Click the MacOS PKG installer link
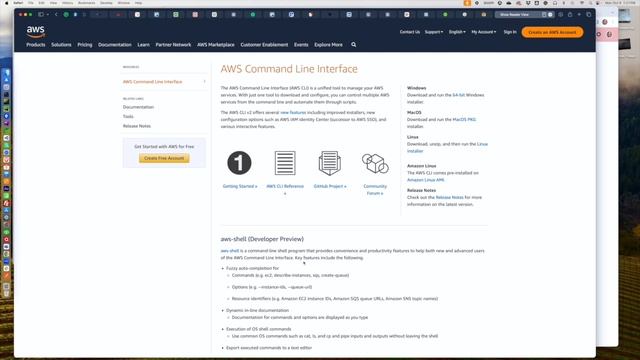640x360 pixels. pos(464,120)
